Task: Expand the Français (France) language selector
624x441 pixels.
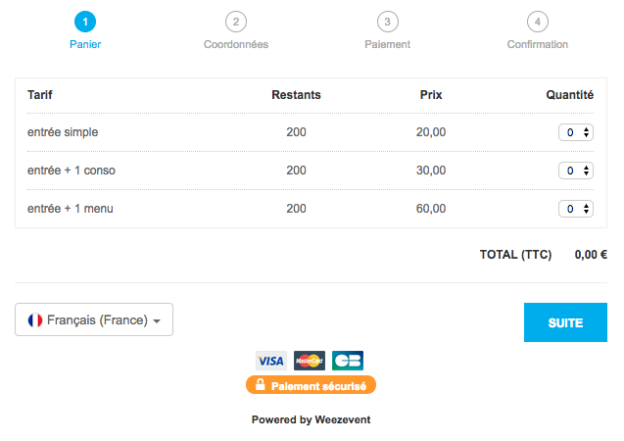Action: [94, 320]
